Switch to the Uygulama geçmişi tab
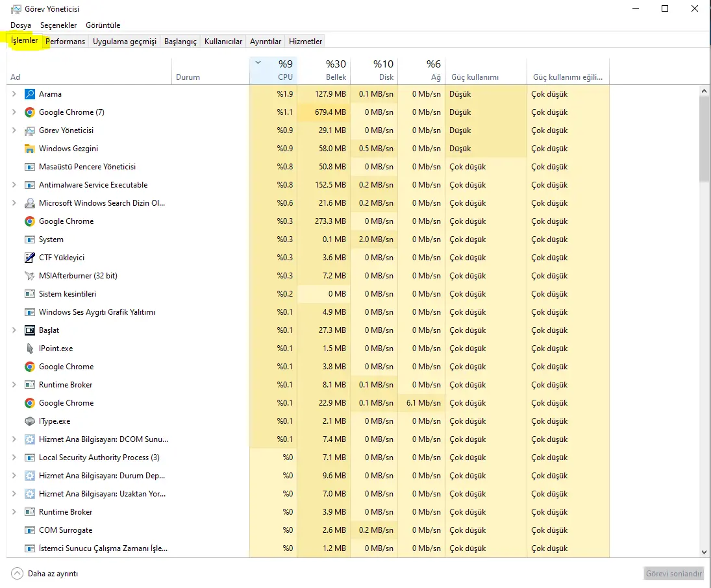The width and height of the screenshot is (711, 588). coord(125,42)
